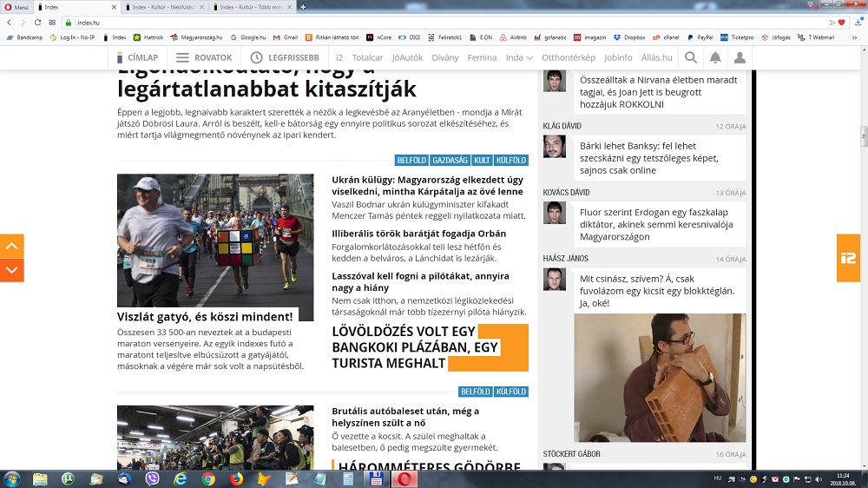Open the Otthontérkép link
Screen dimensions: 868x488
click(x=569, y=57)
